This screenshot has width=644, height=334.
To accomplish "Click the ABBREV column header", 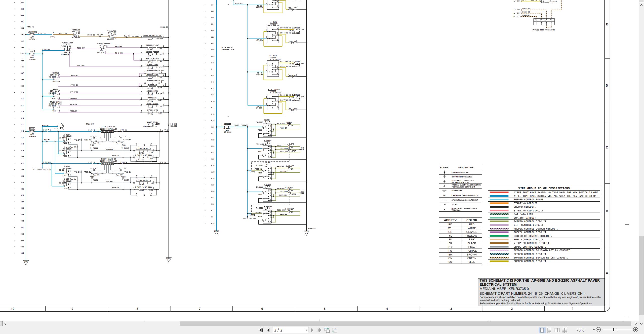I will click(x=450, y=220).
